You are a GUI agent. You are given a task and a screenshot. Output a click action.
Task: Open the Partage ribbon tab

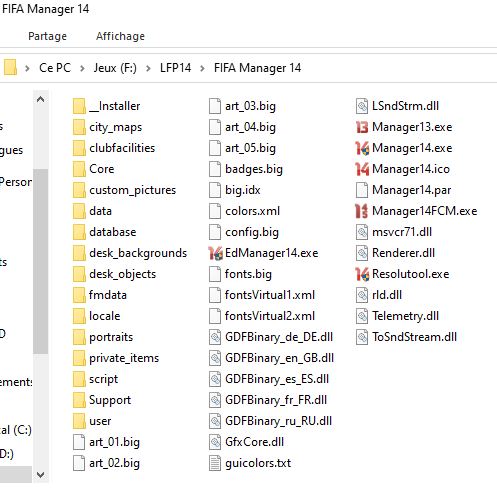coord(47,36)
